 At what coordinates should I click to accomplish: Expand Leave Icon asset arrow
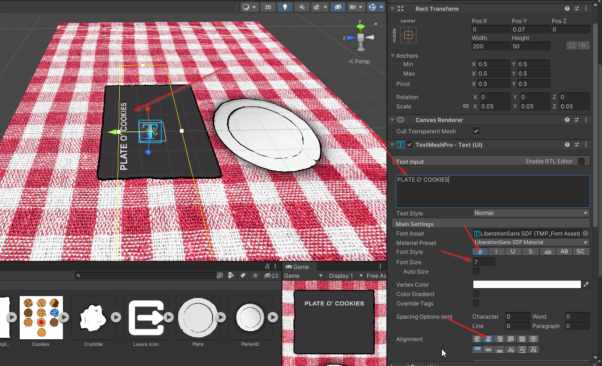click(x=168, y=317)
